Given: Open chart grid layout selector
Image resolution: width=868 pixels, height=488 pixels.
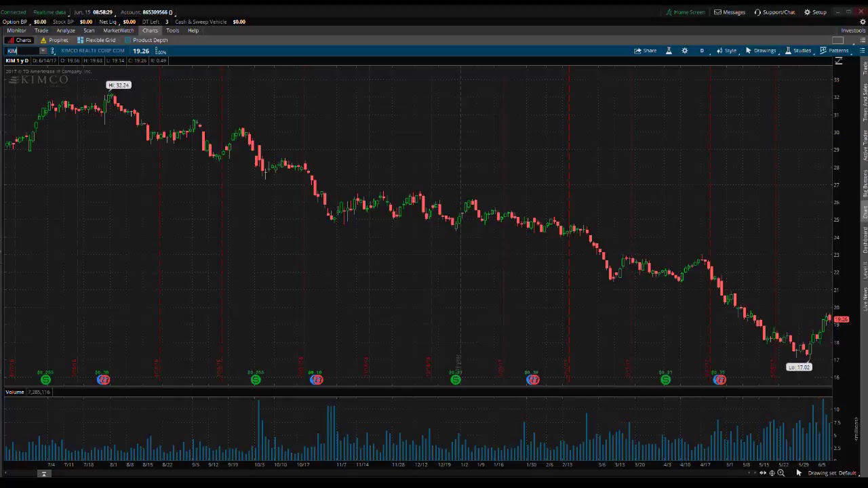Looking at the screenshot, I should tap(838, 40).
